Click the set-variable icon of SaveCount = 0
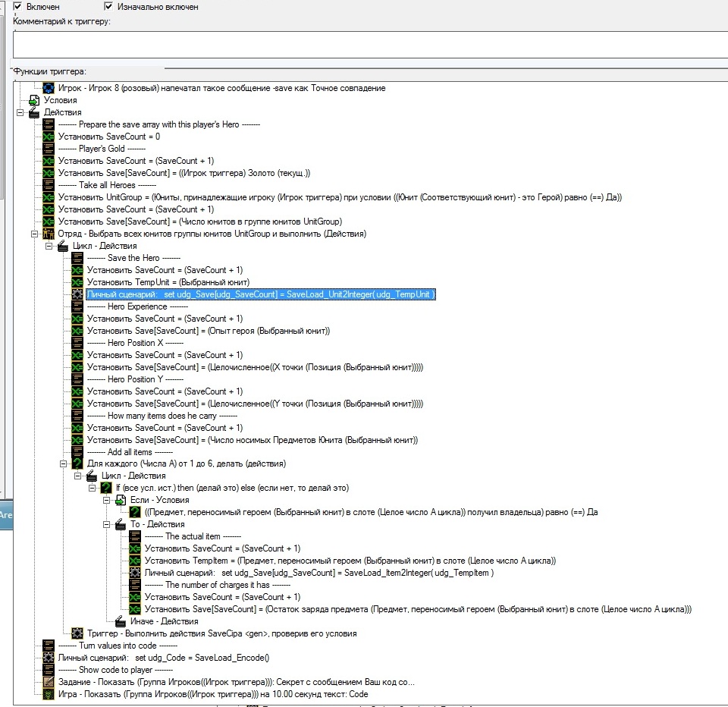The width and height of the screenshot is (728, 707). [49, 137]
